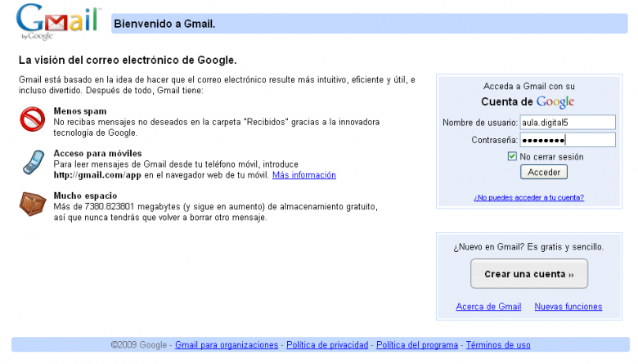This screenshot has height=364, width=638.
Task: Open the "Acerca de Gmail" link
Action: 488,307
